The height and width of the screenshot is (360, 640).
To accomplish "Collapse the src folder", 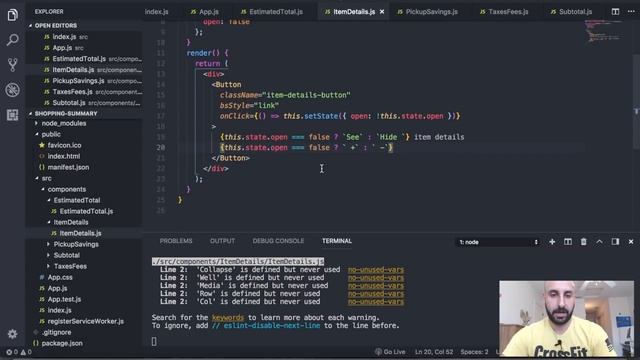I will coord(47,178).
